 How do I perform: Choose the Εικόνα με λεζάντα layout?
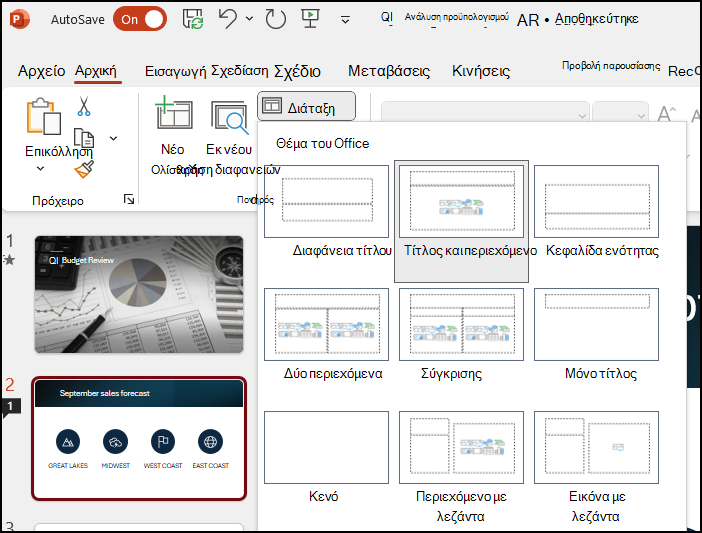pos(596,448)
